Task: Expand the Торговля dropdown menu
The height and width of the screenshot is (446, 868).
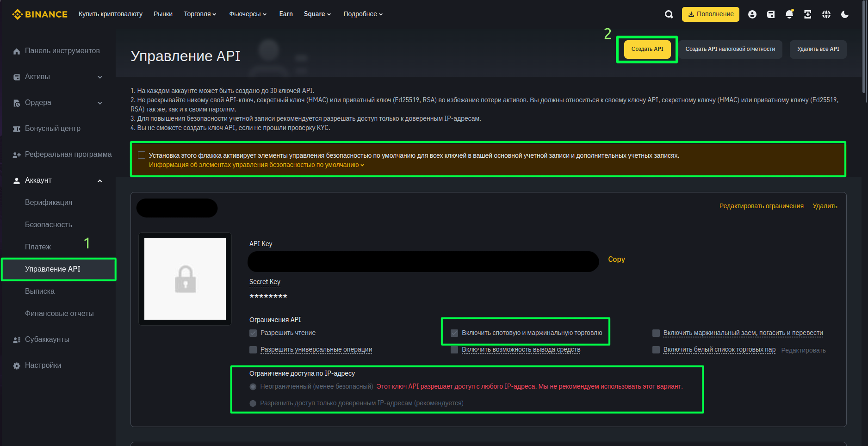Action: click(200, 14)
